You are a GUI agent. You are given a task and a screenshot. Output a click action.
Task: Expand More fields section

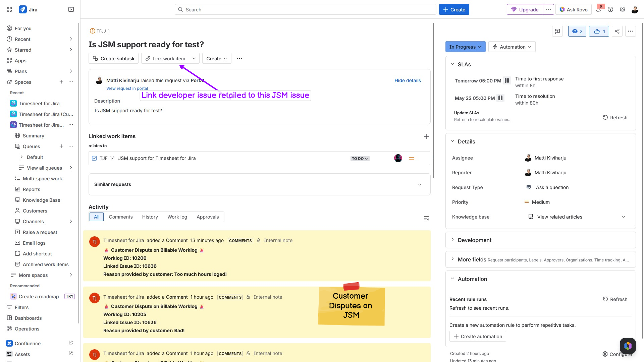click(x=452, y=259)
